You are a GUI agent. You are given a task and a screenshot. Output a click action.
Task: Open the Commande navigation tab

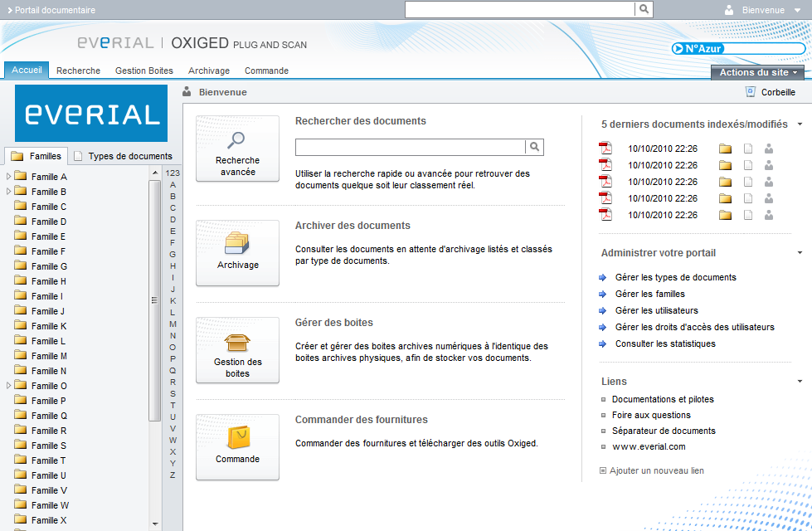tap(267, 71)
